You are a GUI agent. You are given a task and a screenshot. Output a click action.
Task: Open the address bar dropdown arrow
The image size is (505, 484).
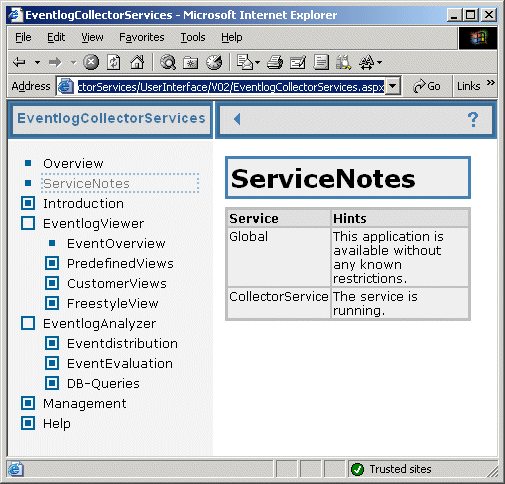point(393,87)
